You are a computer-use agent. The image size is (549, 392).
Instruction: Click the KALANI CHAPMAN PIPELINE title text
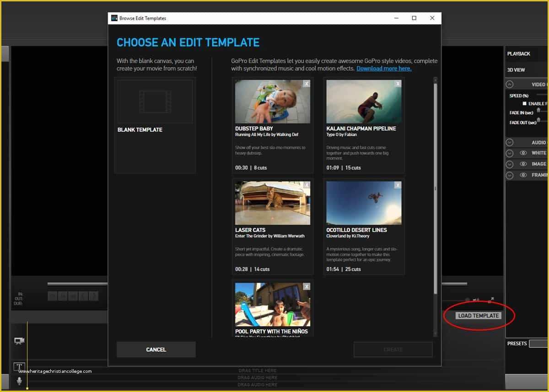[x=361, y=129]
